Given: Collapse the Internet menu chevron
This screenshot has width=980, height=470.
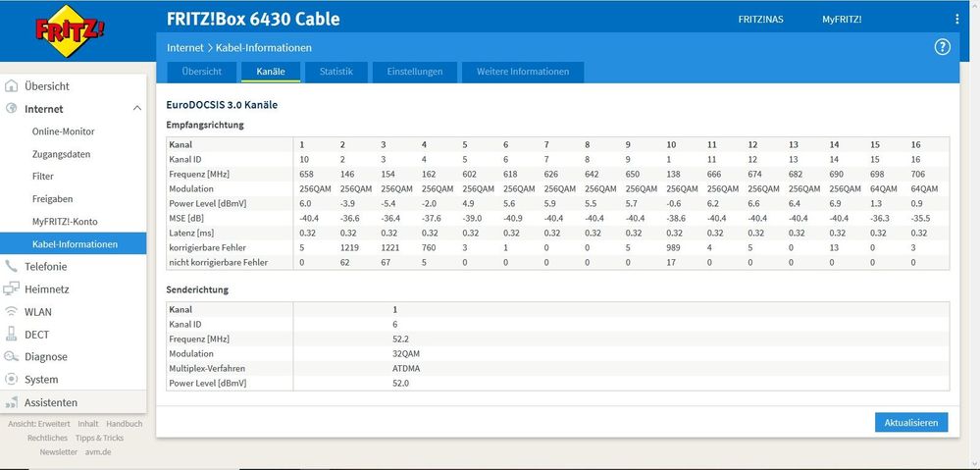Looking at the screenshot, I should [137, 109].
